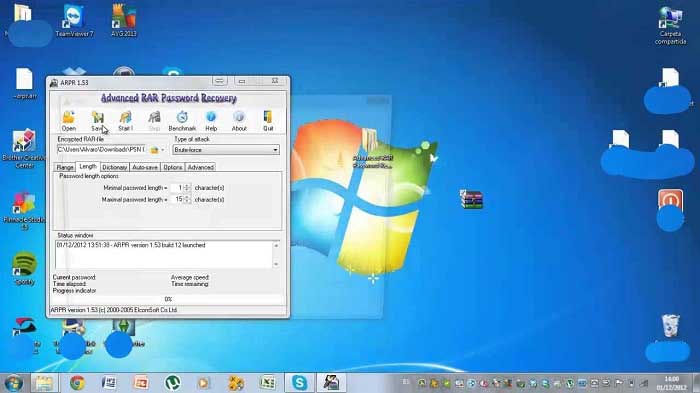The image size is (700, 393).
Task: Expand the recent files arrow beside browse icon
Action: (162, 150)
